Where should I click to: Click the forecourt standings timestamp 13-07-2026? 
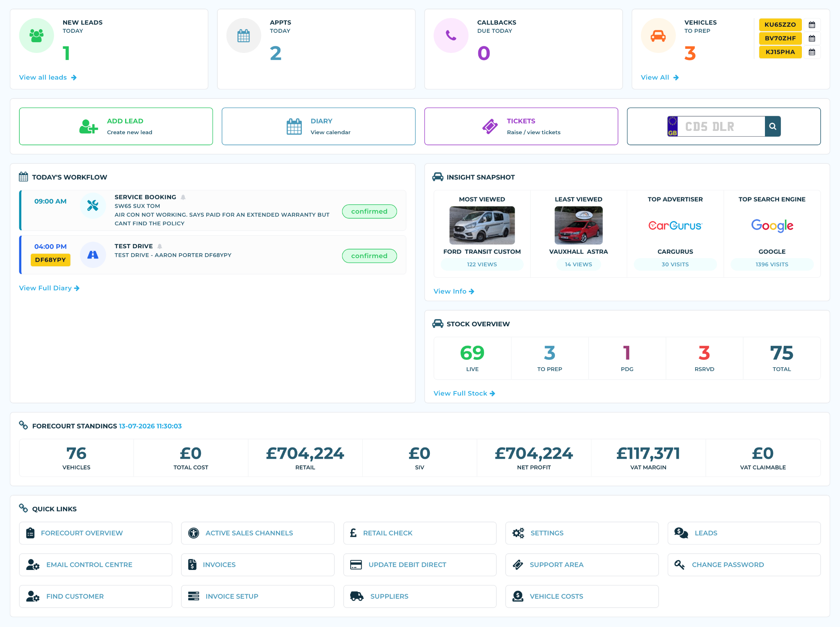point(150,426)
